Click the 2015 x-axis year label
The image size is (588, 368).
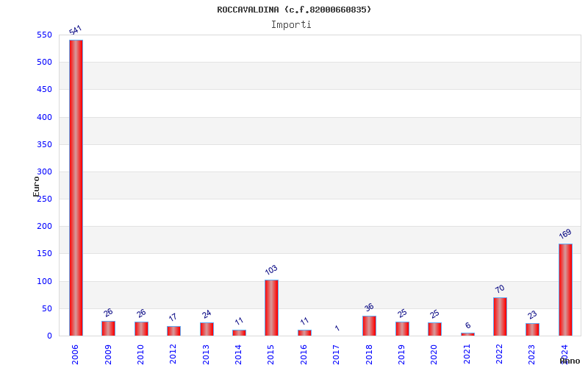click(x=270, y=355)
